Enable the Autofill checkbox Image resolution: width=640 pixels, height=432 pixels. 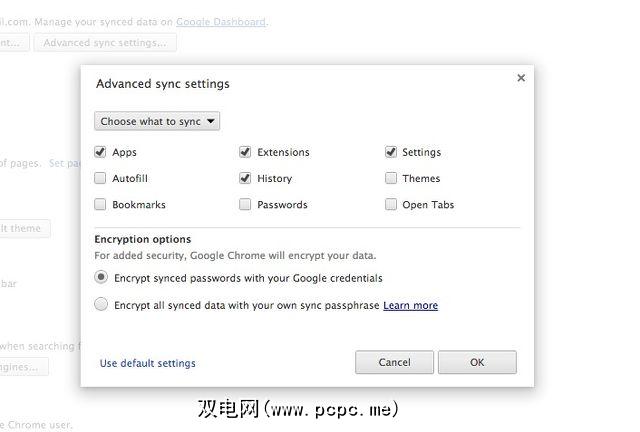coord(100,178)
